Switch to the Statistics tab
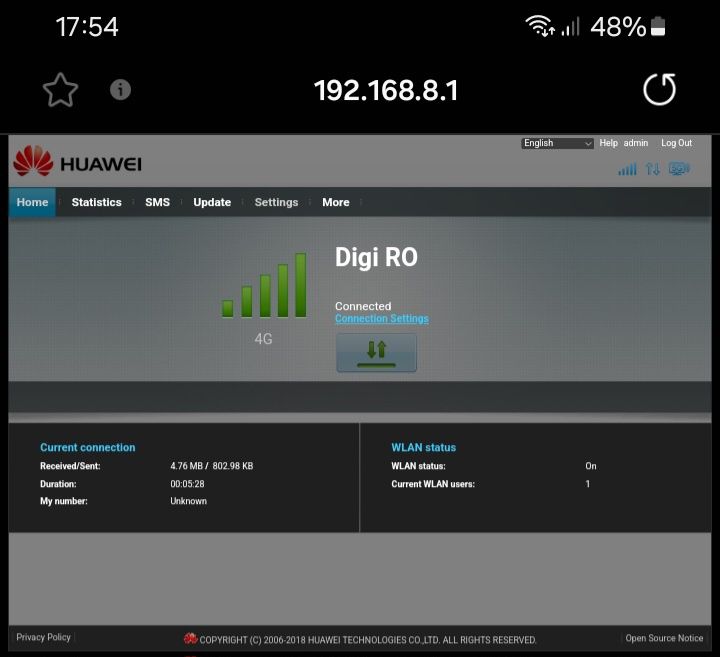Screen dimensions: 720x657 click(x=96, y=202)
